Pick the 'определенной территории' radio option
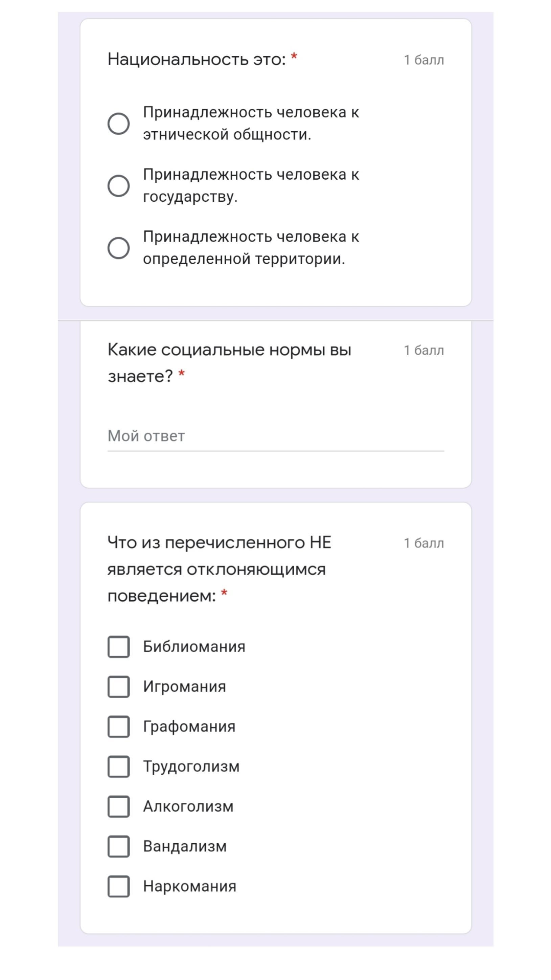 (x=118, y=248)
